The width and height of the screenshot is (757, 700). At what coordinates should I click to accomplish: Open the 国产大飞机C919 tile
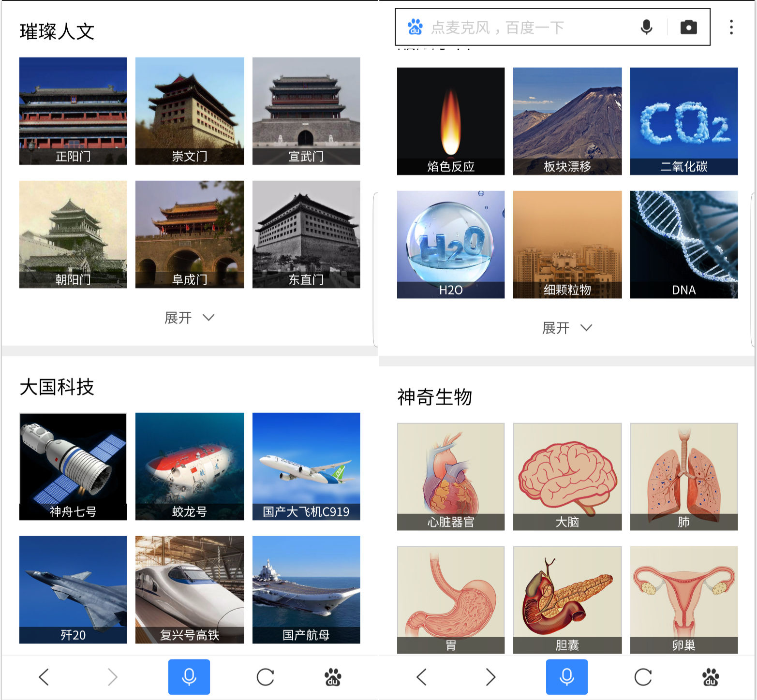coord(306,466)
